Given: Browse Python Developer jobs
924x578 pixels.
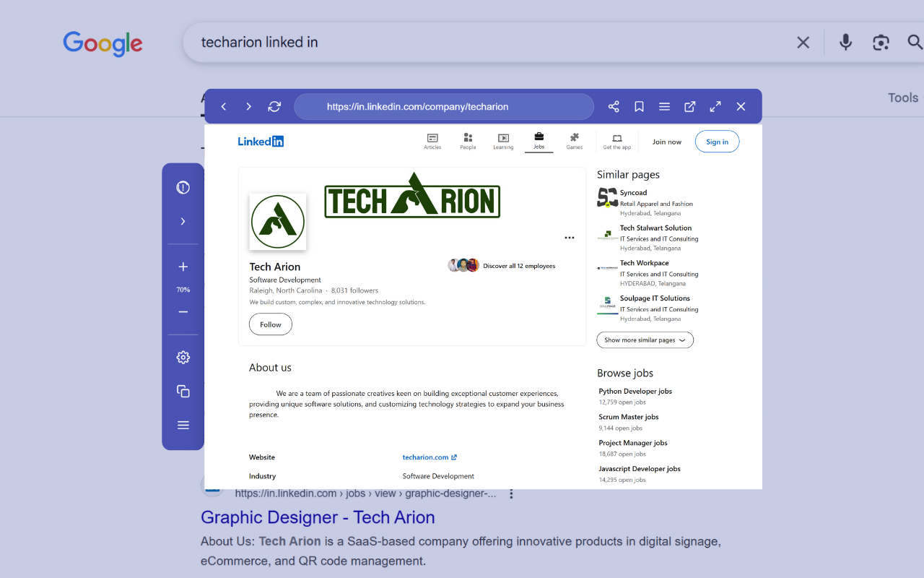Looking at the screenshot, I should (x=635, y=392).
